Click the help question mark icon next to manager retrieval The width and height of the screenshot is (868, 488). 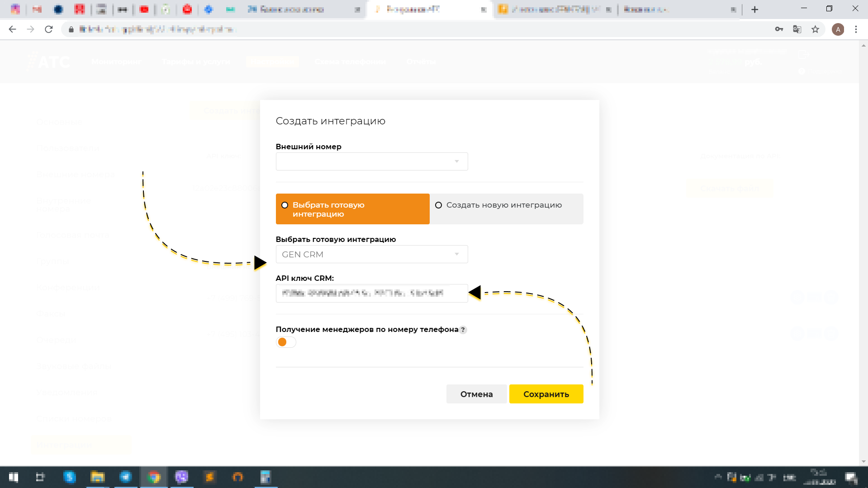pos(463,330)
